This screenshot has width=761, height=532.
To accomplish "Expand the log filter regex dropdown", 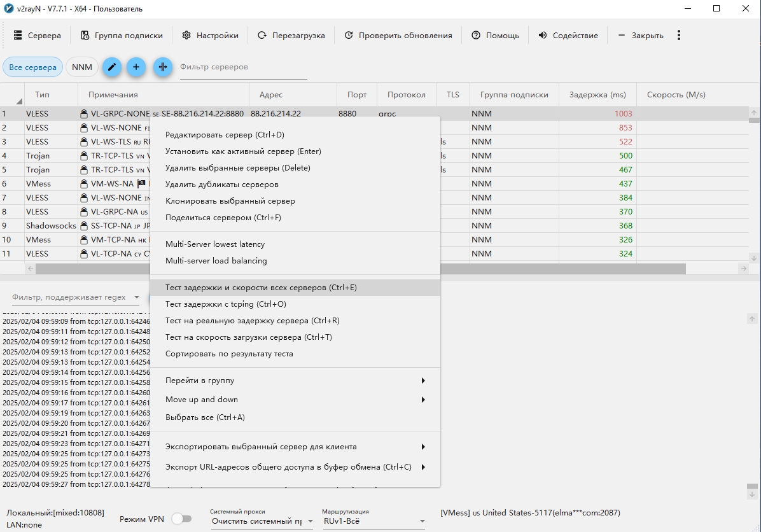I will pyautogui.click(x=137, y=297).
